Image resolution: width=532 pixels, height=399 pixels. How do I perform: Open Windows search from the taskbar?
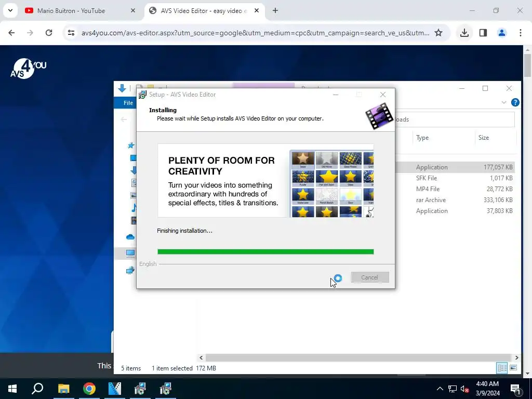coord(37,389)
